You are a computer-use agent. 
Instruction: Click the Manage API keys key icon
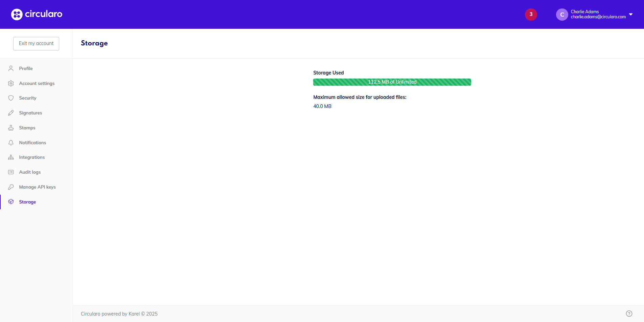point(11,187)
